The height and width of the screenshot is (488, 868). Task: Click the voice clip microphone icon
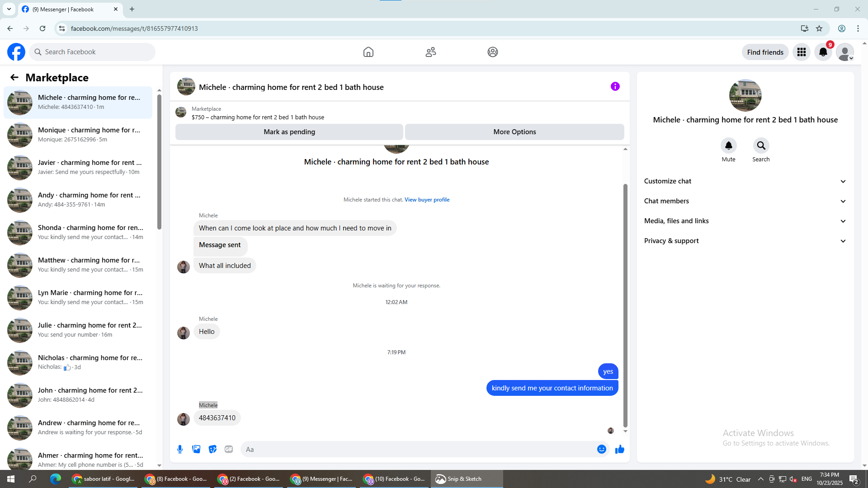point(180,449)
